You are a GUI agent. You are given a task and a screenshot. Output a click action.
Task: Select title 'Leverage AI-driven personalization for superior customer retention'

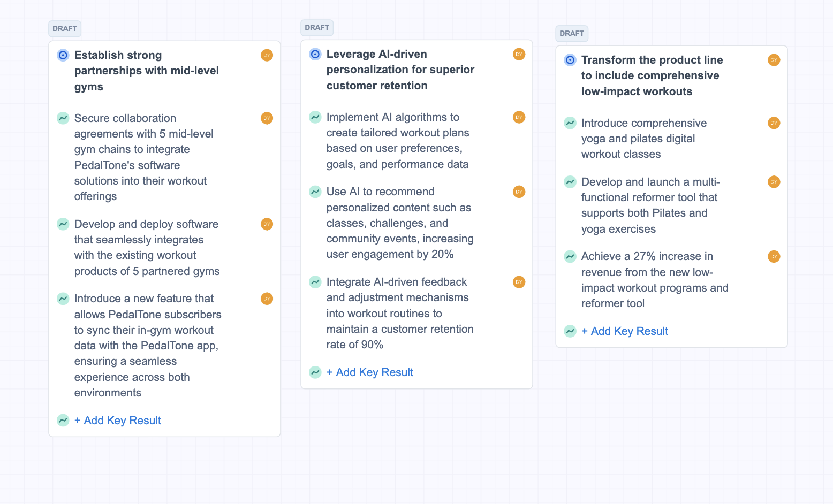tap(400, 70)
